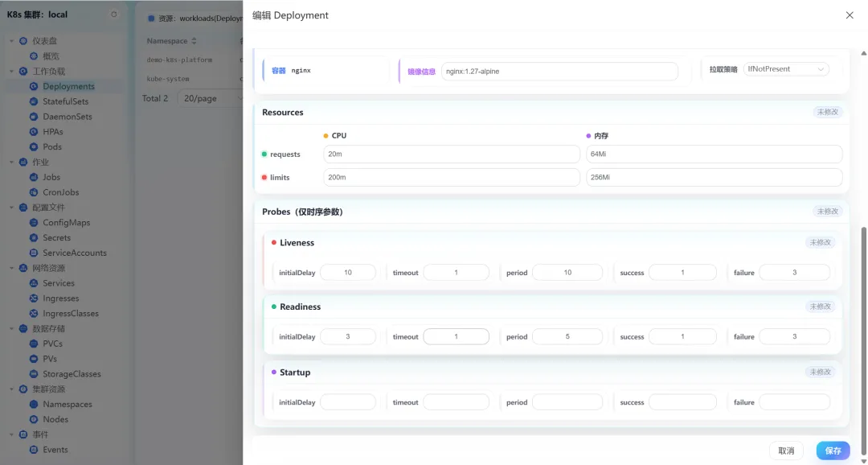
Task: Click the HPAs sidebar icon
Action: click(x=34, y=132)
